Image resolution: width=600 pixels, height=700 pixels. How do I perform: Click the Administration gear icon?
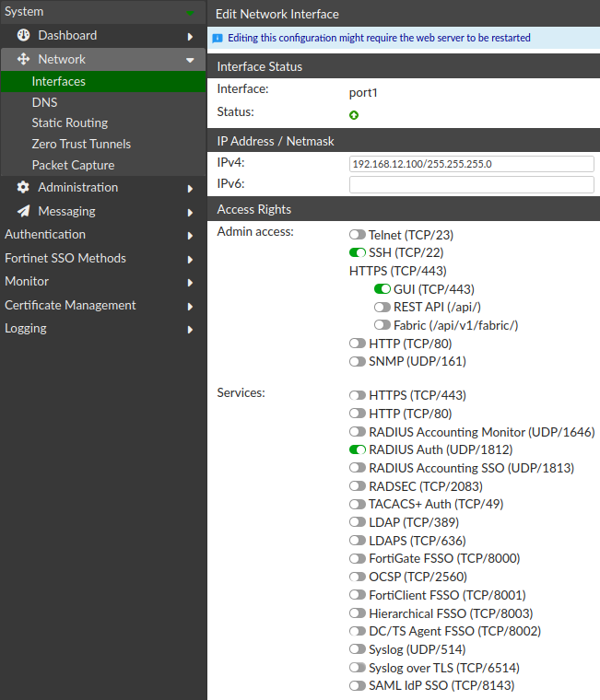(23, 187)
